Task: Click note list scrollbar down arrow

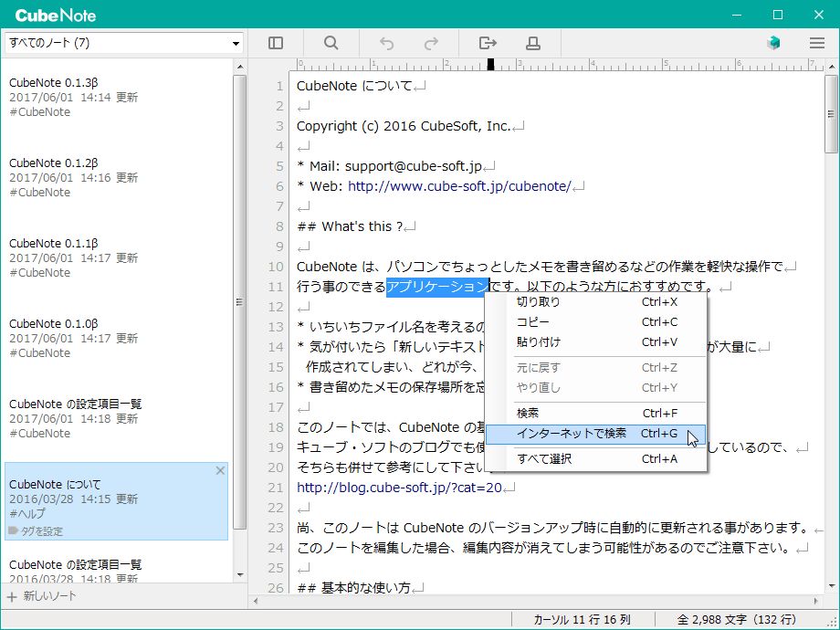Action: 240,575
